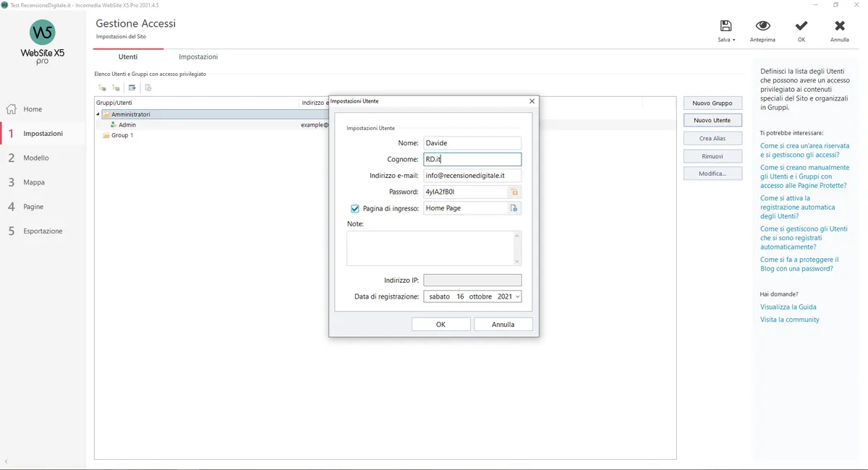Viewport: 868px width, 470px height.
Task: Click the Home house icon in sidebar
Action: click(12, 109)
